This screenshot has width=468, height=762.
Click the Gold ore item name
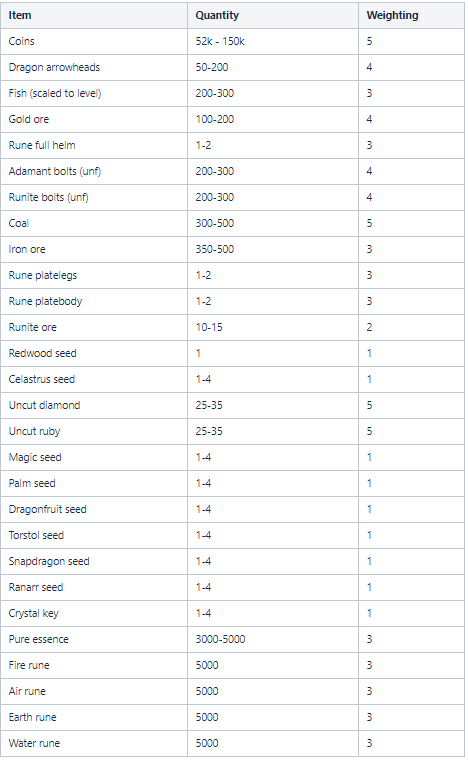coord(29,120)
